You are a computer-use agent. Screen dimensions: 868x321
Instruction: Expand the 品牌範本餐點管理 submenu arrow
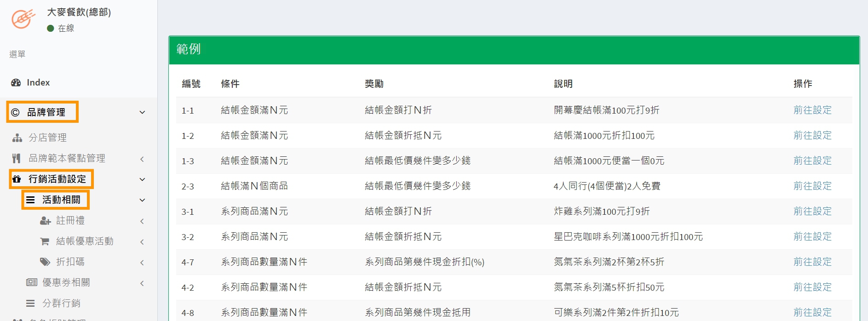(142, 159)
